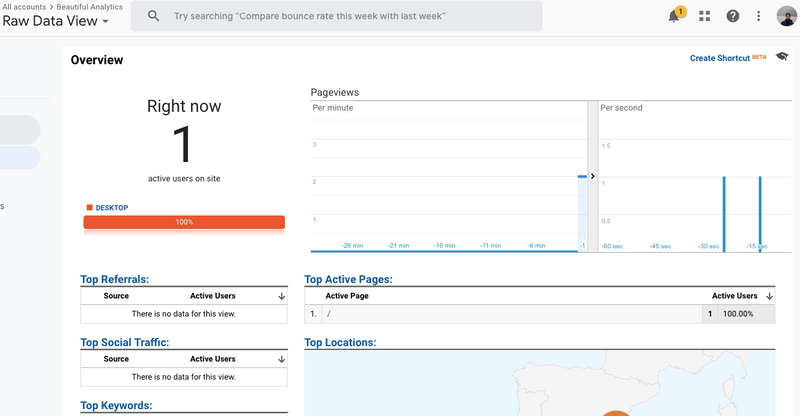Sort Top Referrals by Active Users arrow
The height and width of the screenshot is (416, 800).
pos(281,296)
